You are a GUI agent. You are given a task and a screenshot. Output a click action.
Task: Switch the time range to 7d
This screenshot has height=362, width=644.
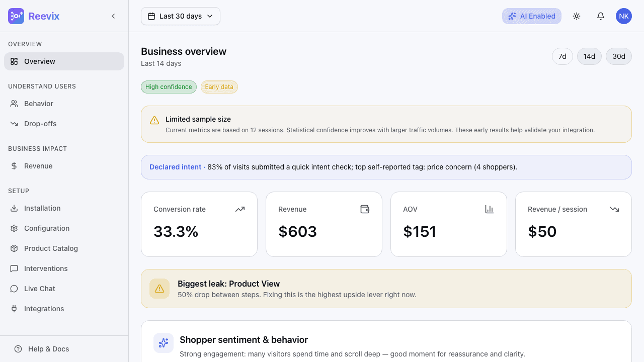(x=562, y=56)
